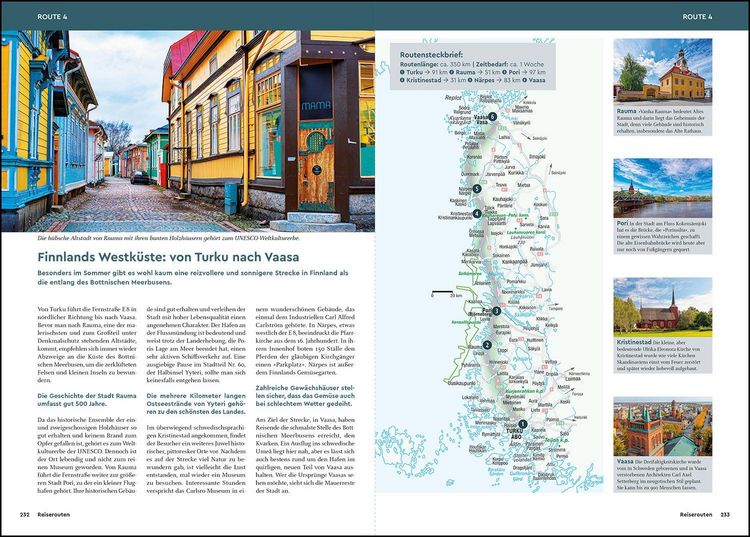Click map marker 4 at Kristinestad
The width and height of the screenshot is (750, 537).
pos(477,214)
